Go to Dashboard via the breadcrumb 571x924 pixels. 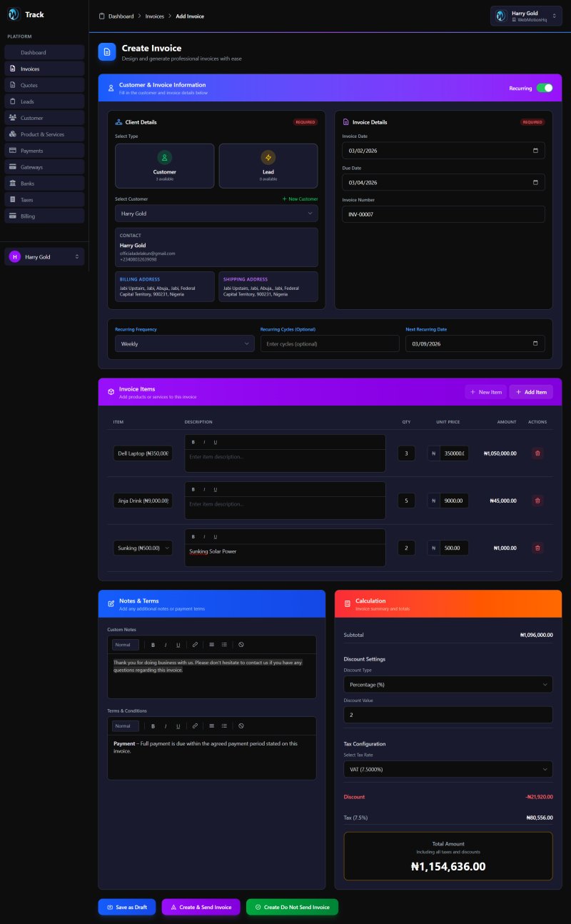(x=119, y=16)
